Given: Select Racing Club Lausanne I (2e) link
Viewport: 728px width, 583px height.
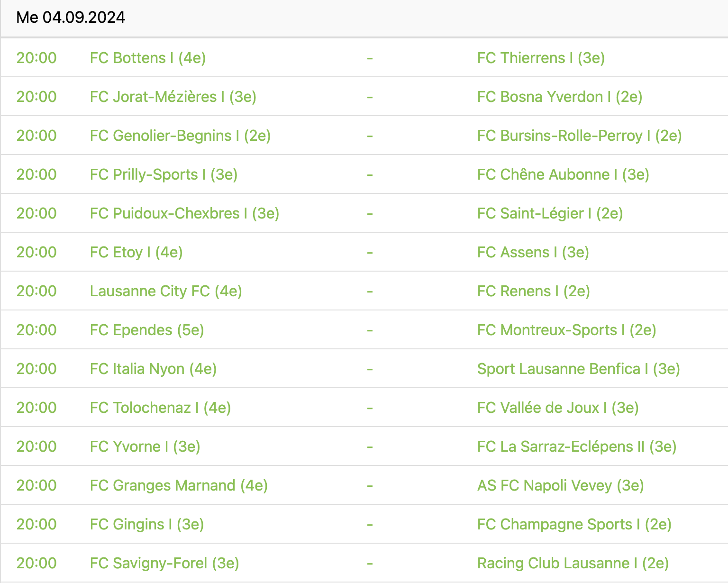Looking at the screenshot, I should point(573,563).
